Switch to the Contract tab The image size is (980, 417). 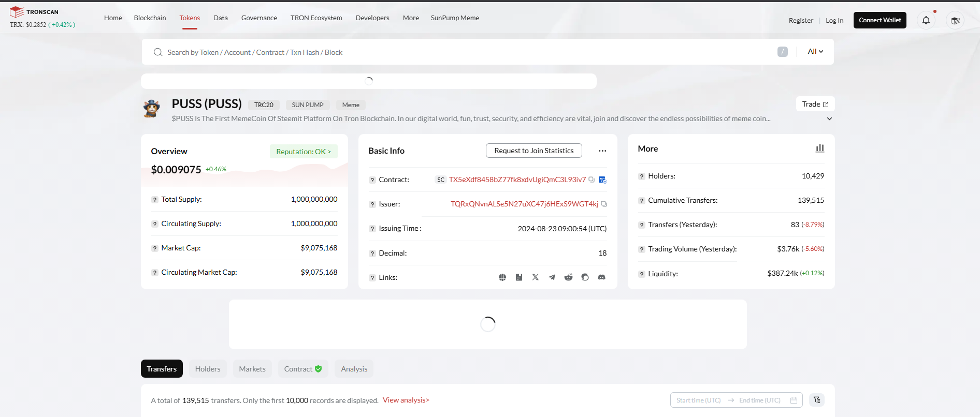pyautogui.click(x=303, y=369)
